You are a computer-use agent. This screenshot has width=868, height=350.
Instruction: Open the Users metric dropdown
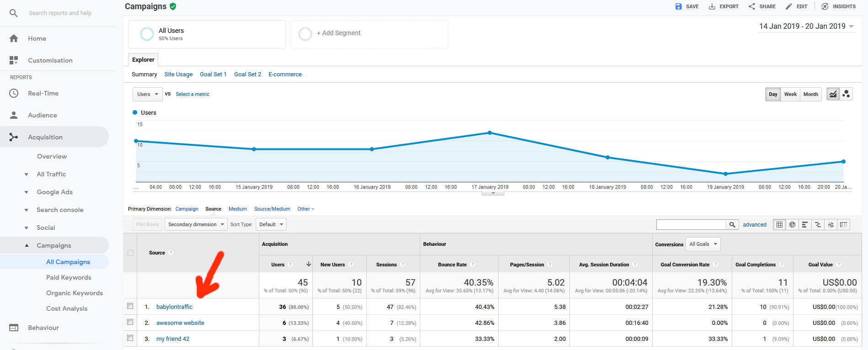(x=148, y=94)
